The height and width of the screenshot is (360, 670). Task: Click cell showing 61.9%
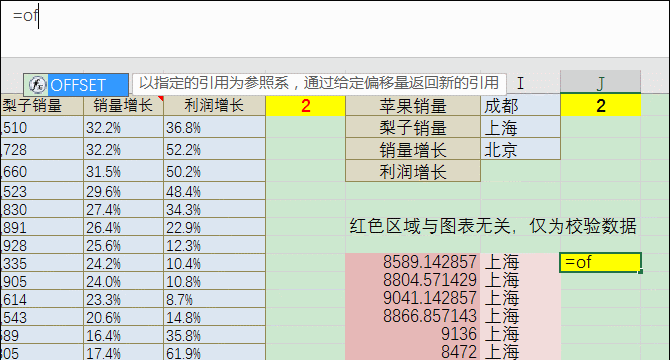coord(215,353)
